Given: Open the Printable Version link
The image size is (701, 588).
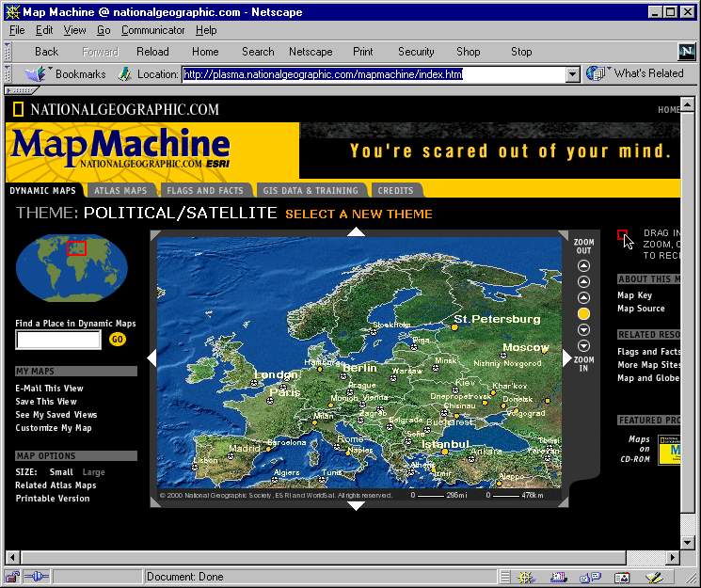Looking at the screenshot, I should (x=52, y=499).
